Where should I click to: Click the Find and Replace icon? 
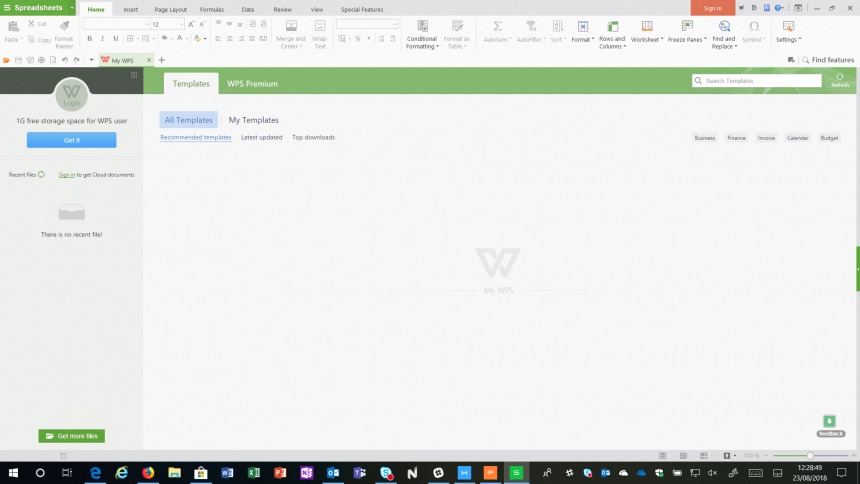(724, 26)
